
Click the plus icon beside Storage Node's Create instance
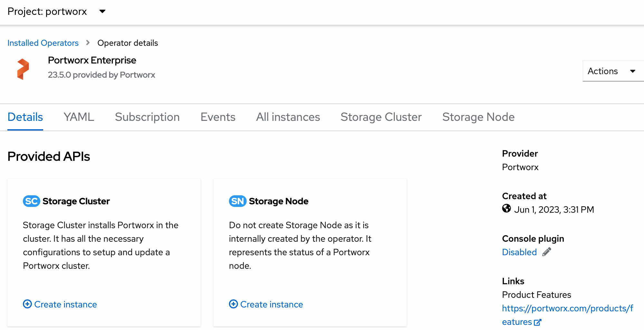coord(233,304)
